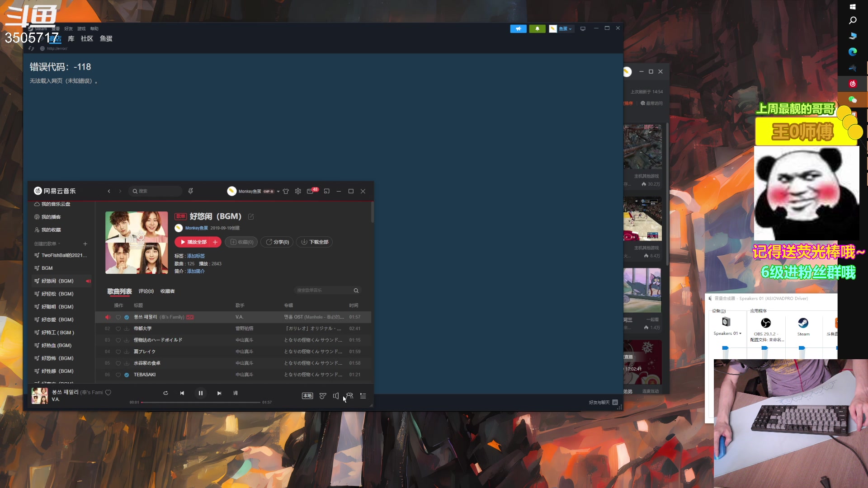Click the 播放全部 play all button
This screenshot has height=488, width=868.
[193, 242]
